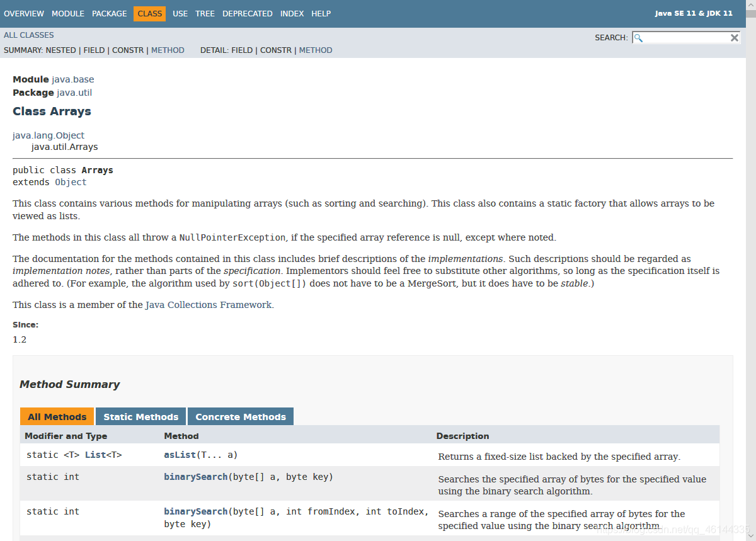Click the 'Since:' label
Screen dimensions: 756x541
[x=26, y=325]
